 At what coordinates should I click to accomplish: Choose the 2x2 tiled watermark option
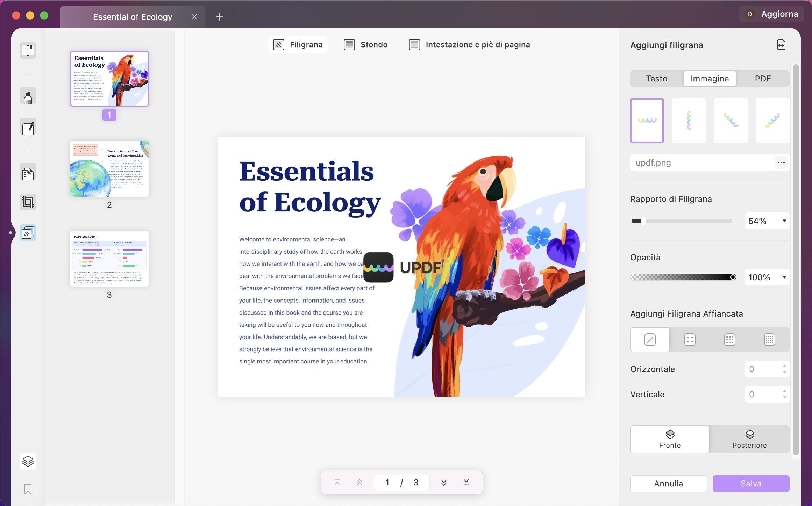[x=690, y=339]
